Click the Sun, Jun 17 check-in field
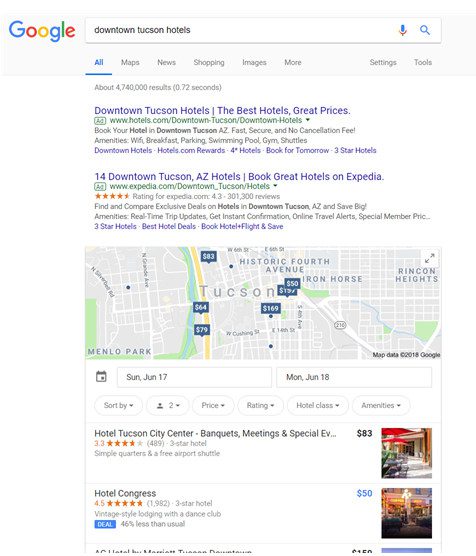This screenshot has height=556, width=476. 194,377
